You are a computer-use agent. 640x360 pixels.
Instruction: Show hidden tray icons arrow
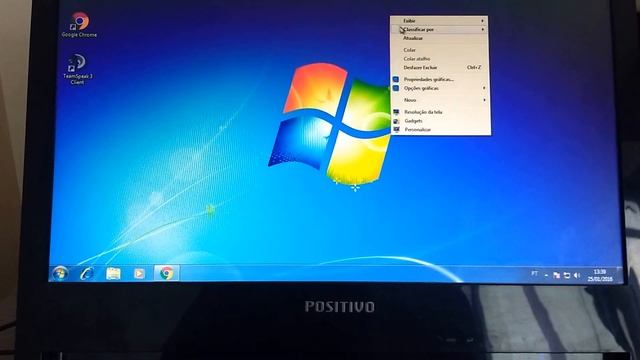[546, 276]
